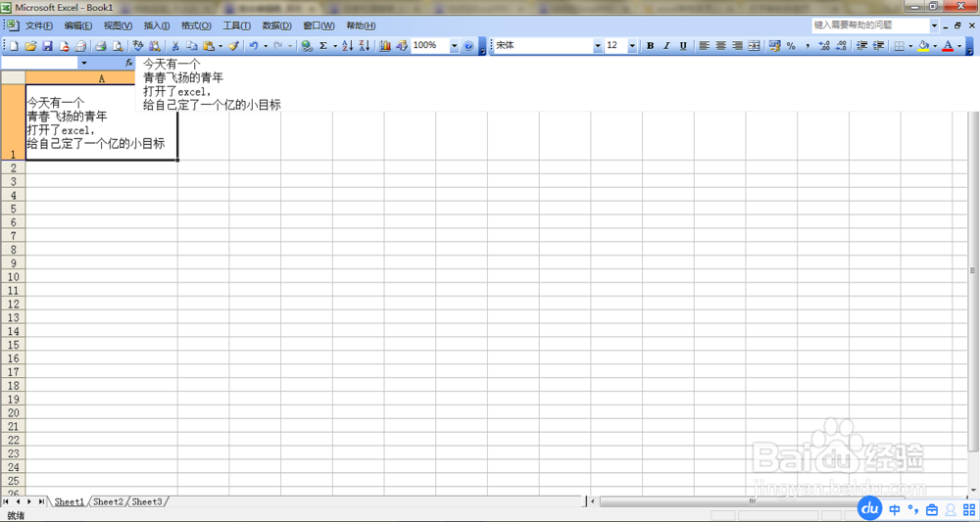
Task: Decrease the cell indent
Action: (861, 46)
